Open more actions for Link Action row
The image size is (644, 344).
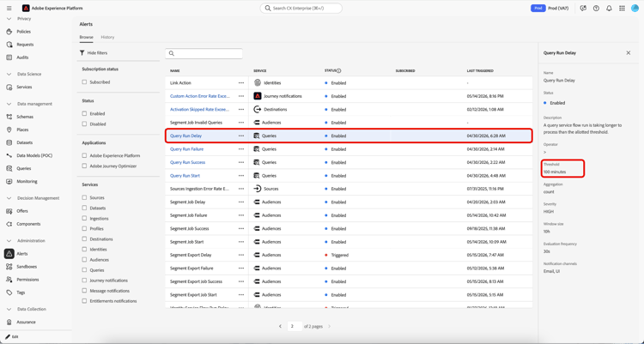pyautogui.click(x=241, y=83)
